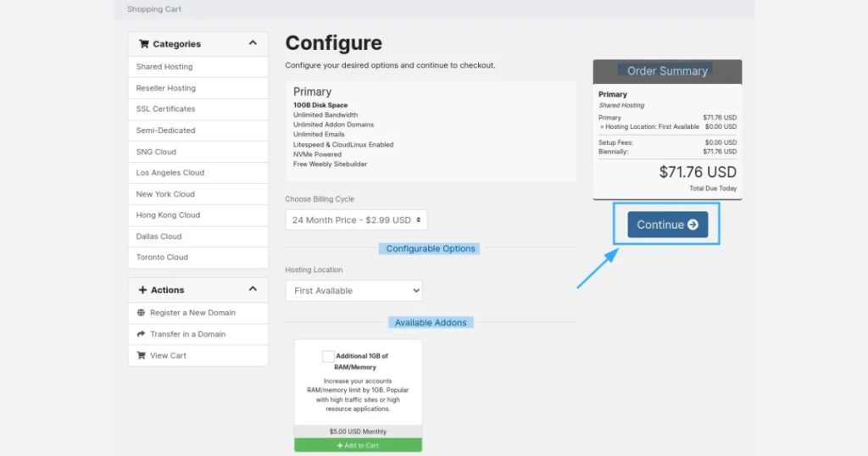This screenshot has height=456, width=868.
Task: Open the Hosting Location dropdown
Action: [353, 291]
